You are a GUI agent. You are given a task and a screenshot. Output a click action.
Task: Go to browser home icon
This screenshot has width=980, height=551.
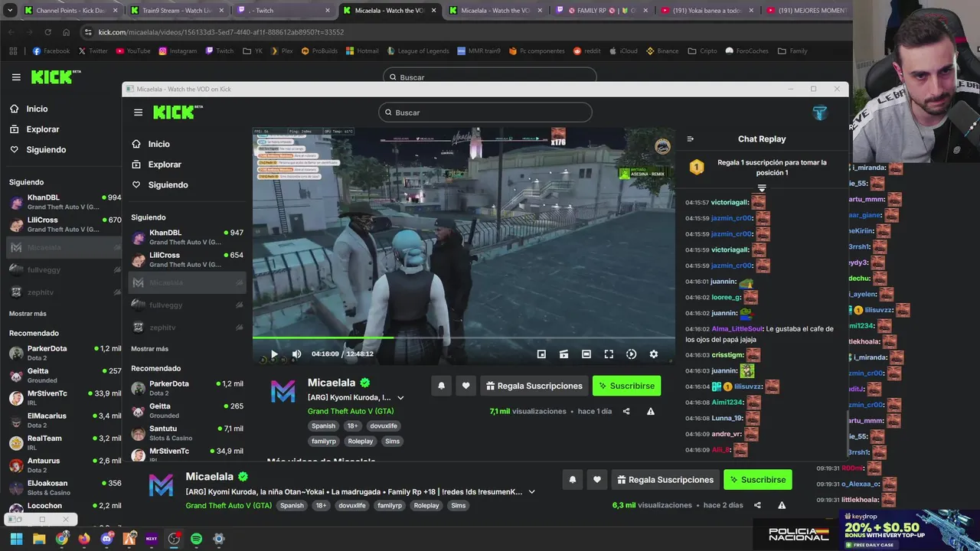[x=66, y=32]
